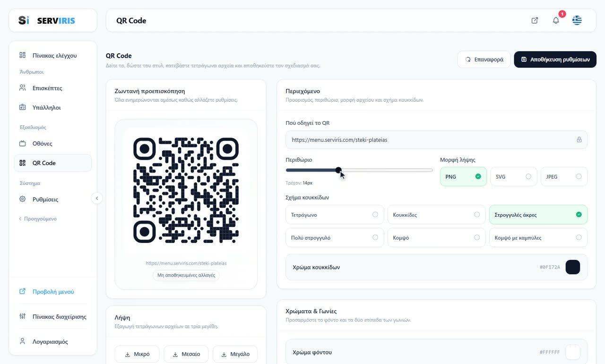Viewport: 605px width, 364px height.
Task: Choose Κομψό με καμπύλες dot shape
Action: (538, 237)
